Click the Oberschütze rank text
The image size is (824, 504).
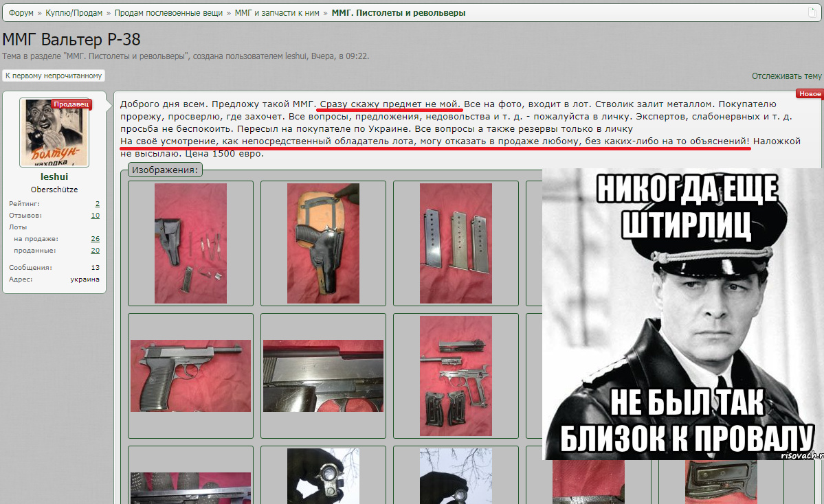pos(54,190)
